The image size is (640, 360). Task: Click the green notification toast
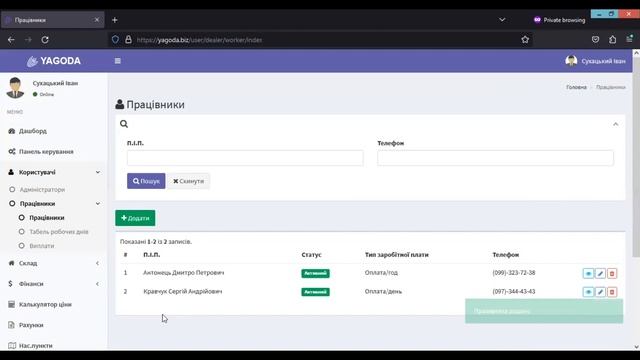click(x=544, y=311)
